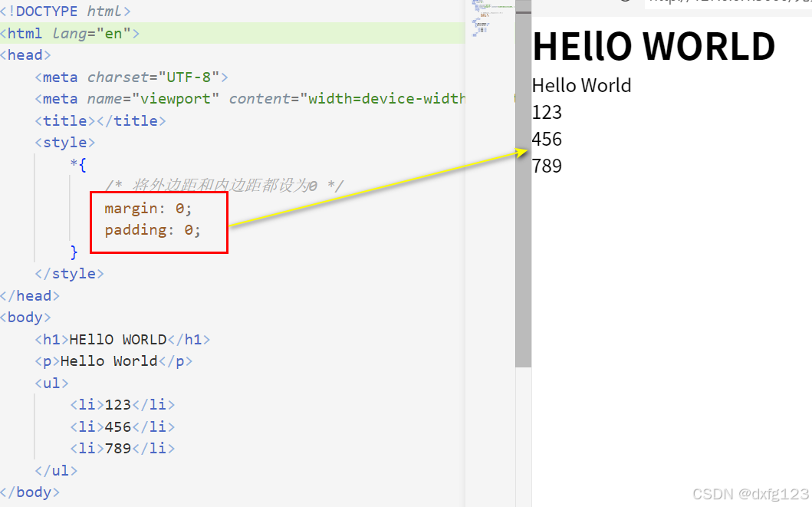Screen dimensions: 812x507
Task: Select the list item 789 in the preview
Action: [547, 166]
